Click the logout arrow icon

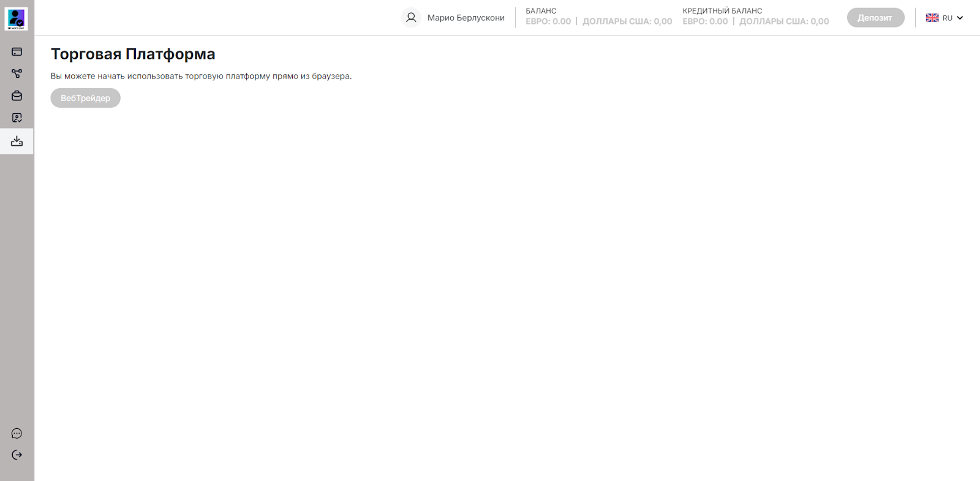(17, 455)
